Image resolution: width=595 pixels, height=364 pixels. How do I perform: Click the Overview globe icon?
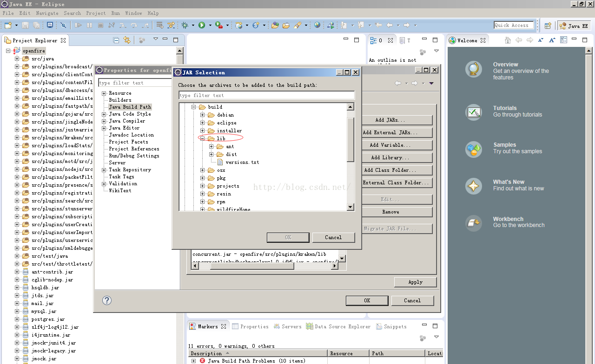point(474,70)
